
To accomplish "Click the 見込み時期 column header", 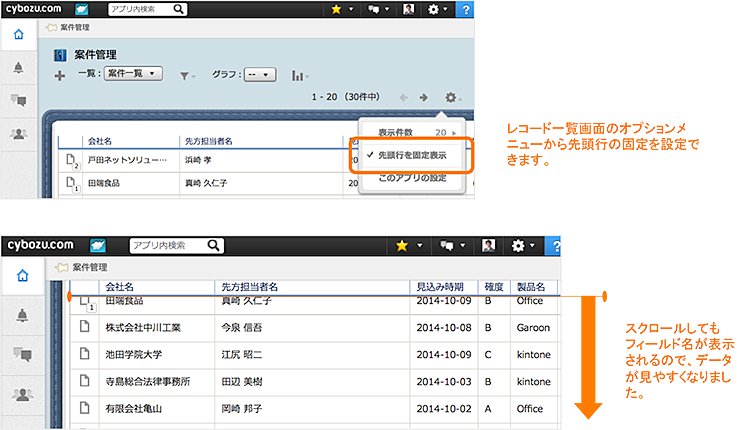I will [x=444, y=288].
